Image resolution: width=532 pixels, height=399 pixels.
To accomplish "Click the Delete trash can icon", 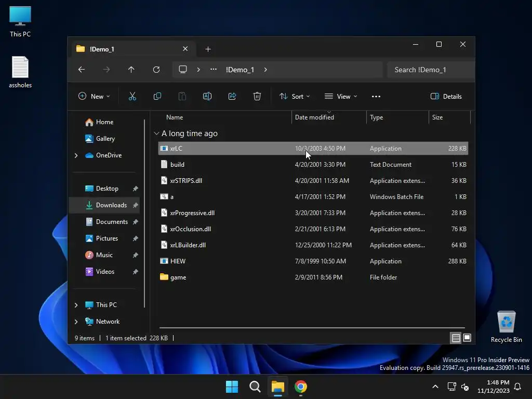I will [257, 96].
